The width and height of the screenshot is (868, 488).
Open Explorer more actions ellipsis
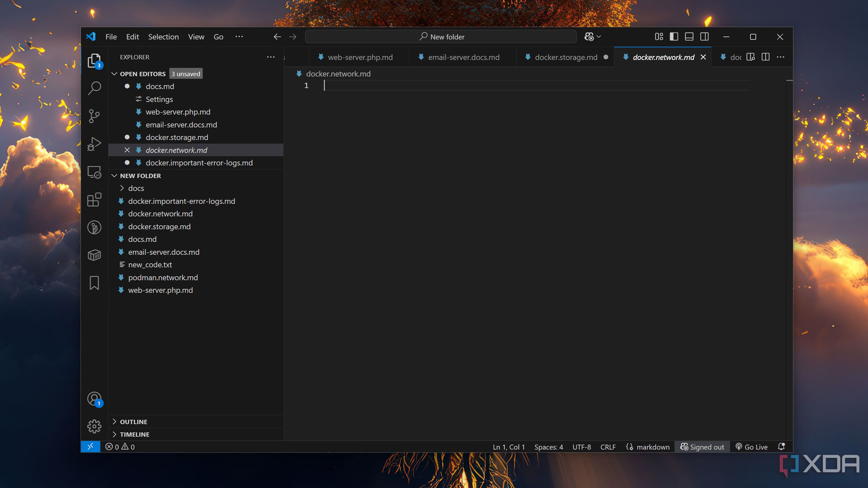pyautogui.click(x=271, y=57)
